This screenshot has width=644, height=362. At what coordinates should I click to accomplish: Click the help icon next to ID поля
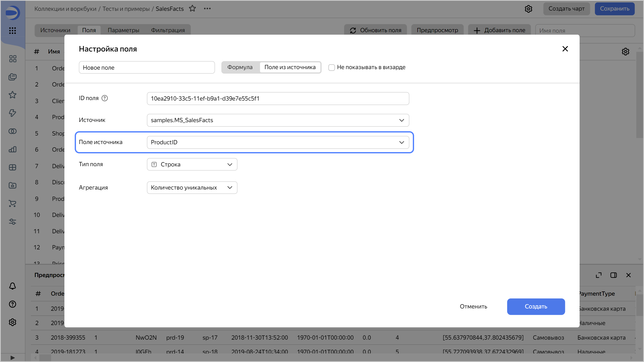(x=105, y=98)
